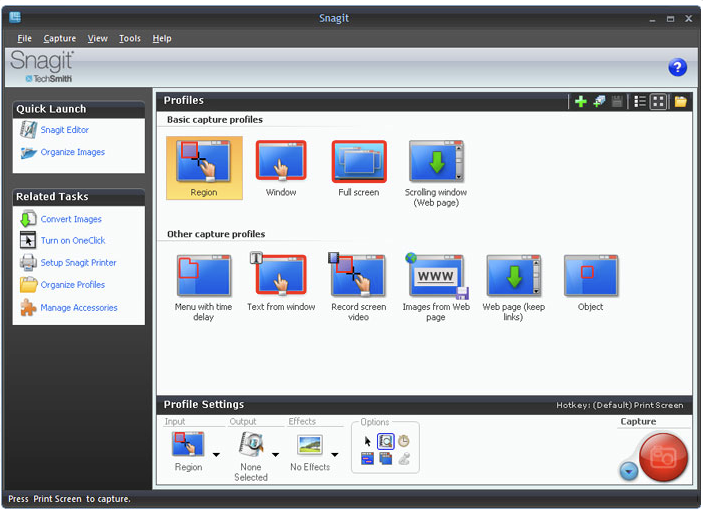Click the Input Region icon

pyautogui.click(x=188, y=445)
